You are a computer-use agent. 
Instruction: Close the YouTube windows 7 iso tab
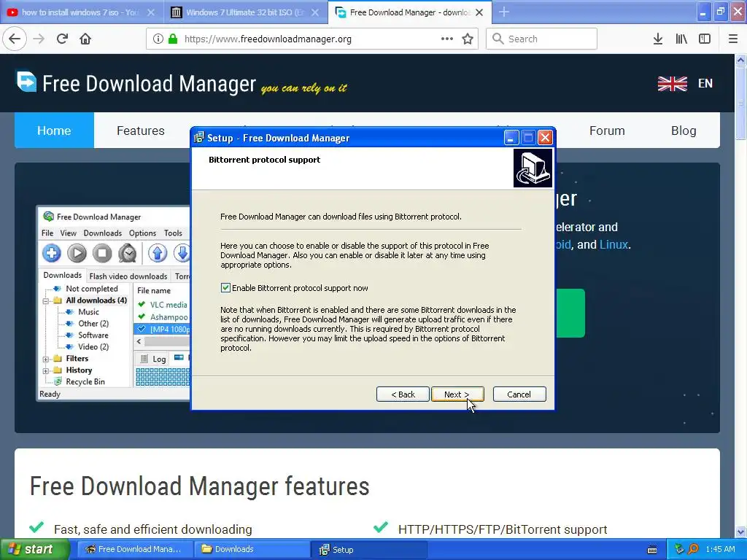click(150, 12)
